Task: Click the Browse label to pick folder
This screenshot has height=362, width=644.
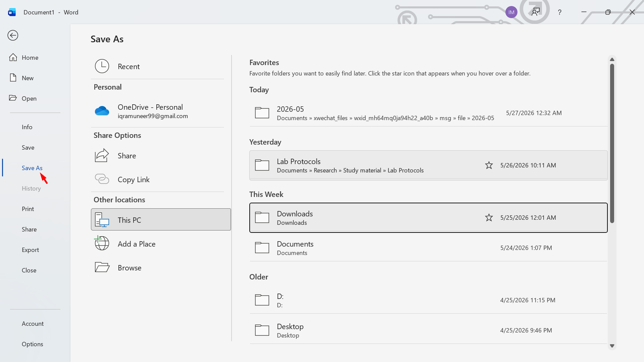Action: click(x=130, y=268)
